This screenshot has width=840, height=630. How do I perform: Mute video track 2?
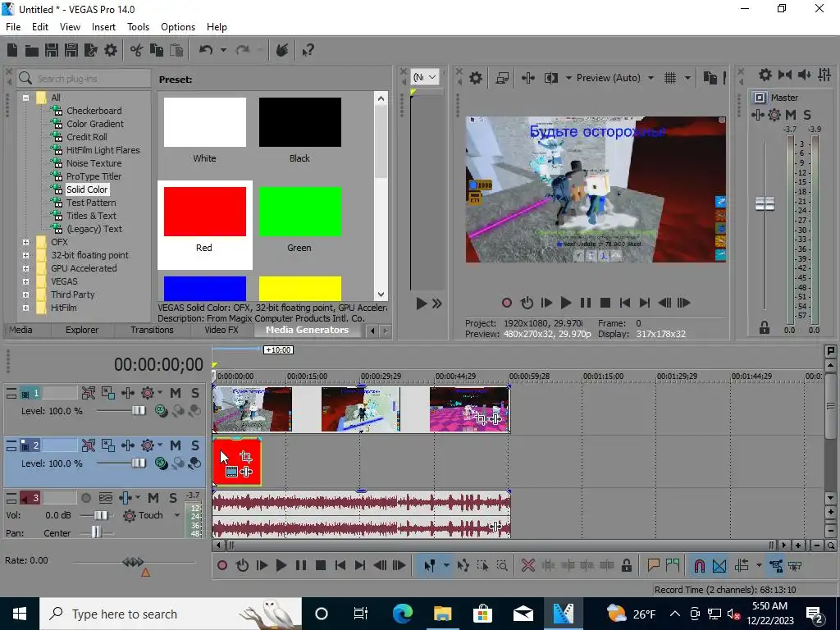click(176, 445)
